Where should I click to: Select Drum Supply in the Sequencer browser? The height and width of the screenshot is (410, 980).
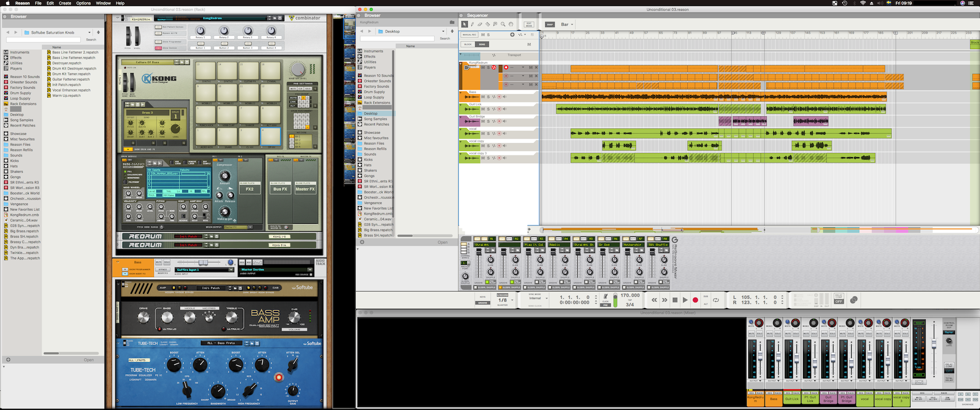pyautogui.click(x=374, y=92)
